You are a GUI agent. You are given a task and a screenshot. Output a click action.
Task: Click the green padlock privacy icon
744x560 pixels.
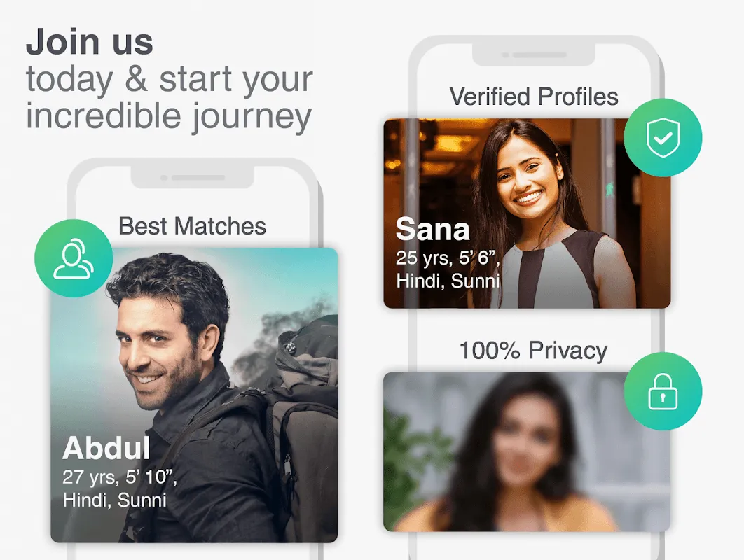663,391
